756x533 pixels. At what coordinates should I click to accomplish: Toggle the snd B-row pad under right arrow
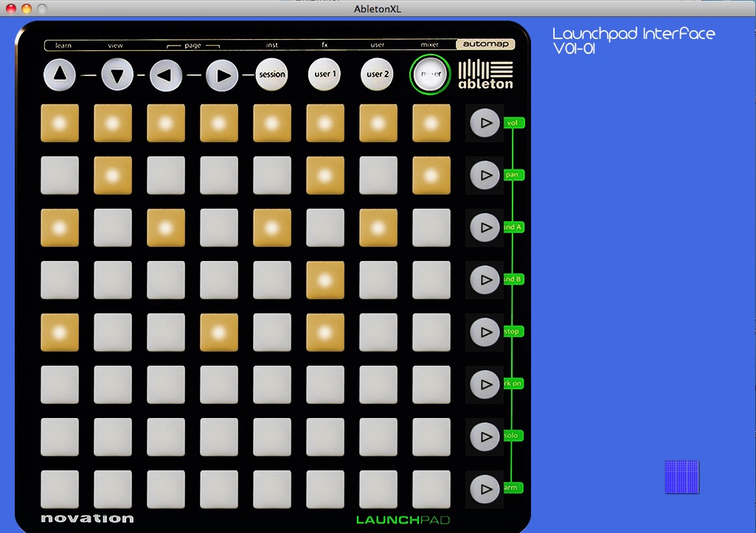[x=219, y=280]
